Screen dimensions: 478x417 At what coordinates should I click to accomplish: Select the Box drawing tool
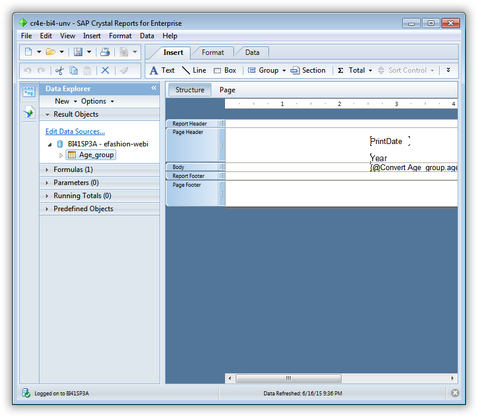coord(225,70)
